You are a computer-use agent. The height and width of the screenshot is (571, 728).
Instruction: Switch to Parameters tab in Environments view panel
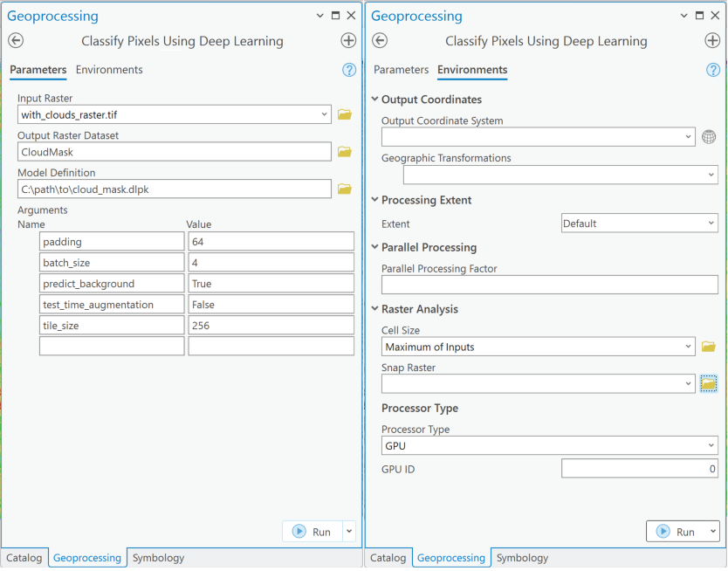coord(401,70)
